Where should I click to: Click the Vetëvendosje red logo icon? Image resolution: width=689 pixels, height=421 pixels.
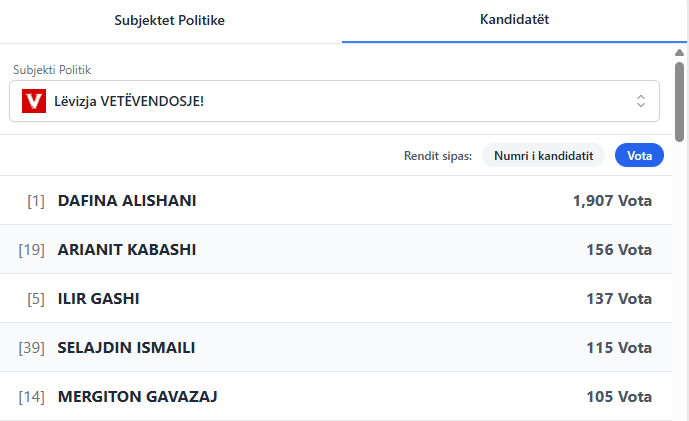(35, 101)
